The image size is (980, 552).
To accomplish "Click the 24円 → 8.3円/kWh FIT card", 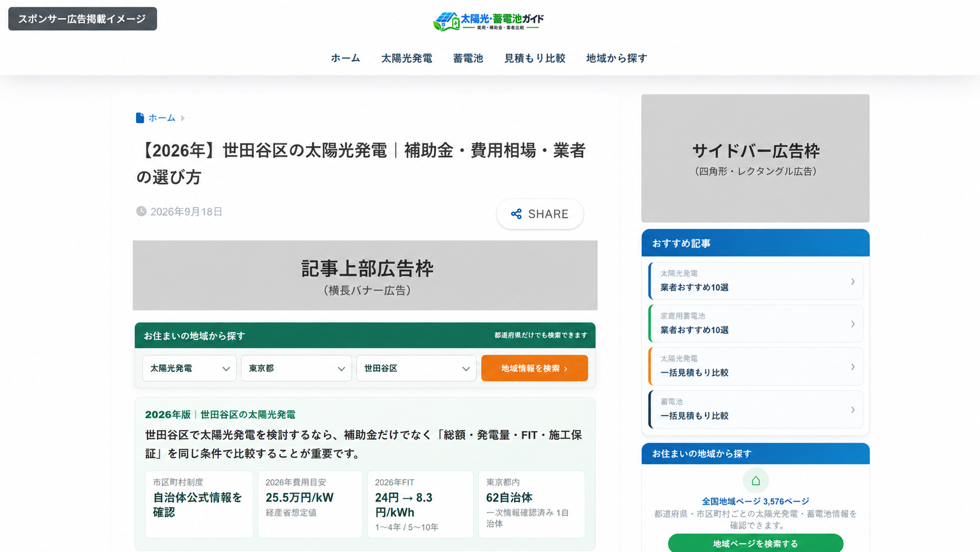I will pos(420,504).
